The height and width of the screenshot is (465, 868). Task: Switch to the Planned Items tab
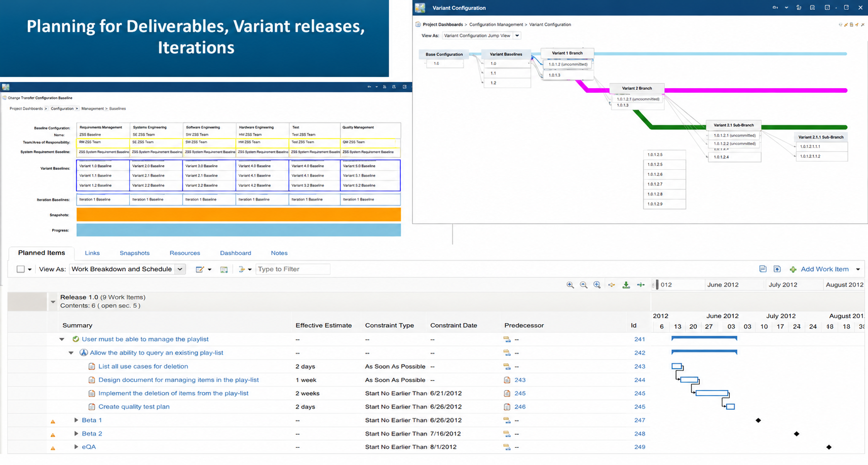pos(42,253)
